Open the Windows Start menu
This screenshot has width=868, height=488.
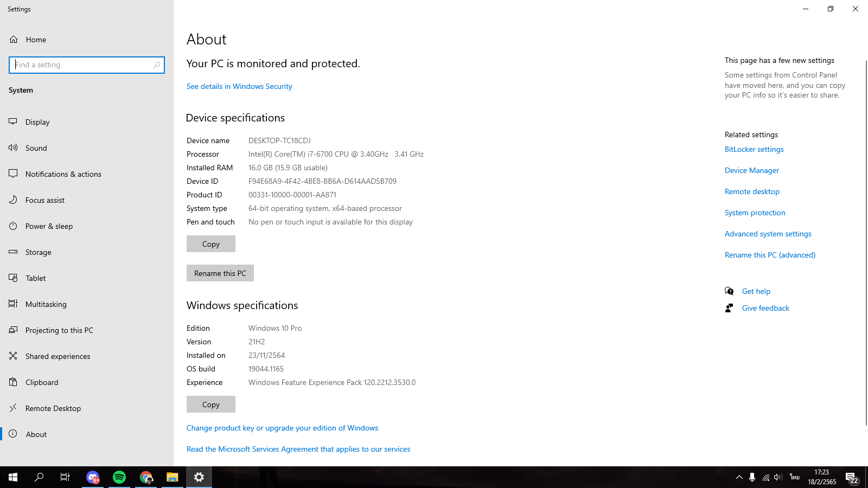[x=13, y=477]
